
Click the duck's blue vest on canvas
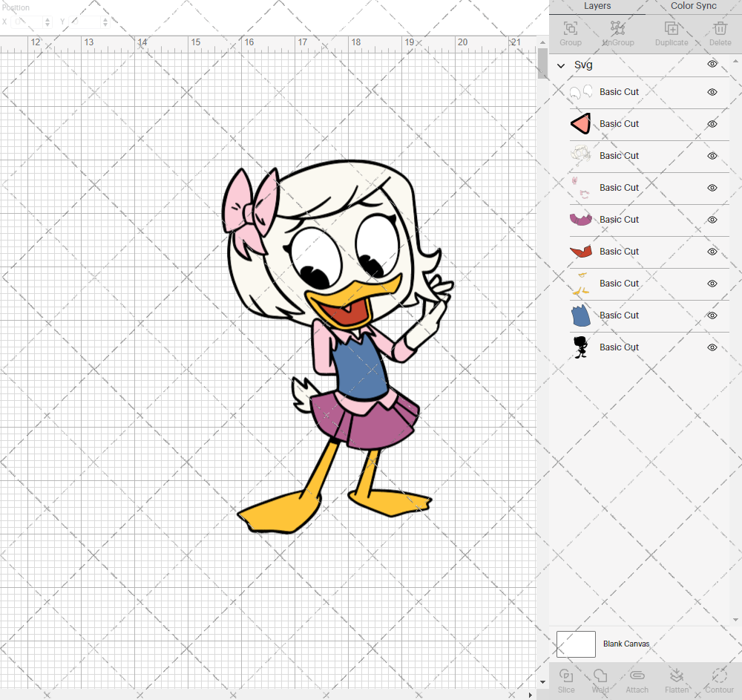(x=360, y=367)
